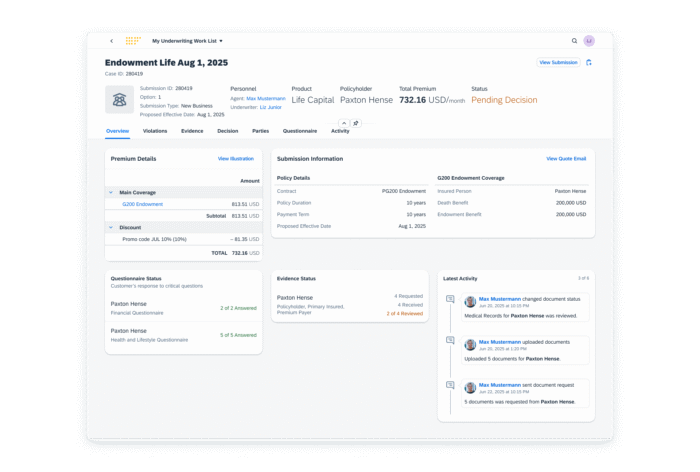Viewport: 700px width, 472px height.
Task: Switch to the Violations tab
Action: tap(155, 131)
